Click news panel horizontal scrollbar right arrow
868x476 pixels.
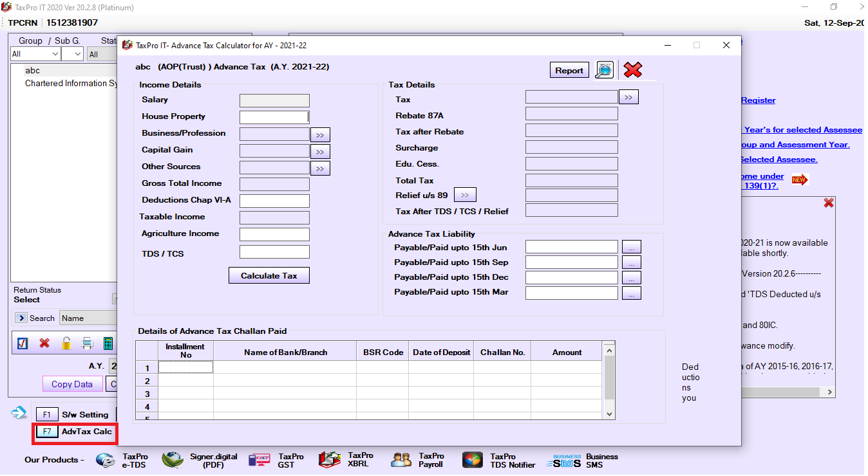pyautogui.click(x=829, y=392)
